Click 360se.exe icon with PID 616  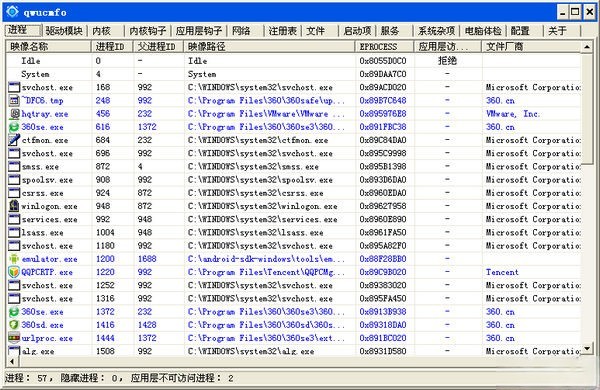coord(14,127)
